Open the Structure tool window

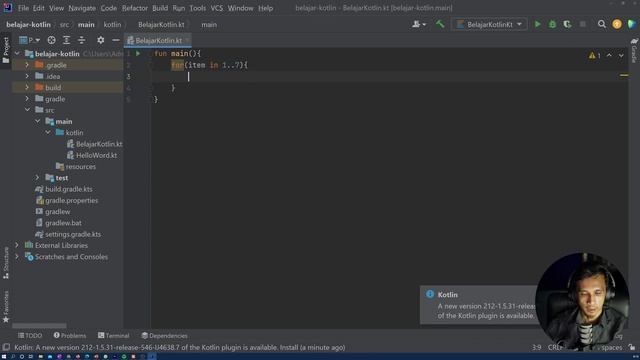(6, 263)
